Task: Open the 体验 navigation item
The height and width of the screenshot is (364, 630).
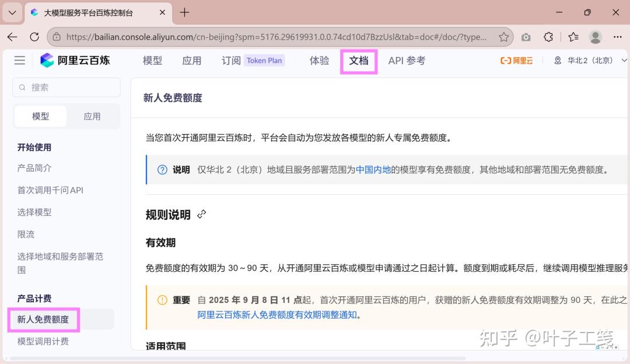Action: coord(319,60)
